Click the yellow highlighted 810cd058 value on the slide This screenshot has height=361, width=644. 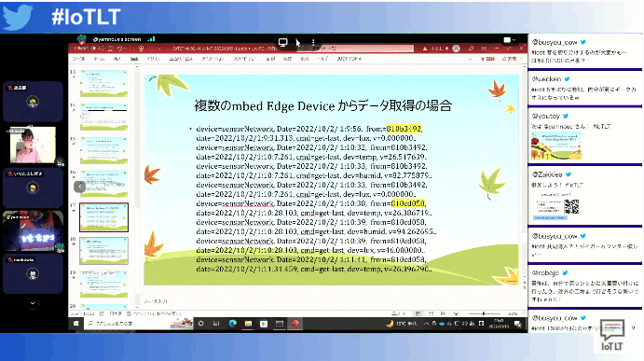point(408,203)
